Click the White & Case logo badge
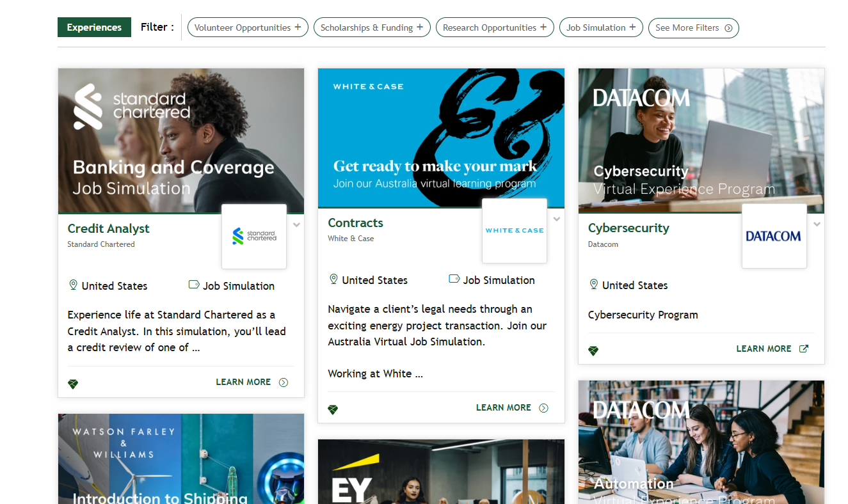 click(515, 231)
